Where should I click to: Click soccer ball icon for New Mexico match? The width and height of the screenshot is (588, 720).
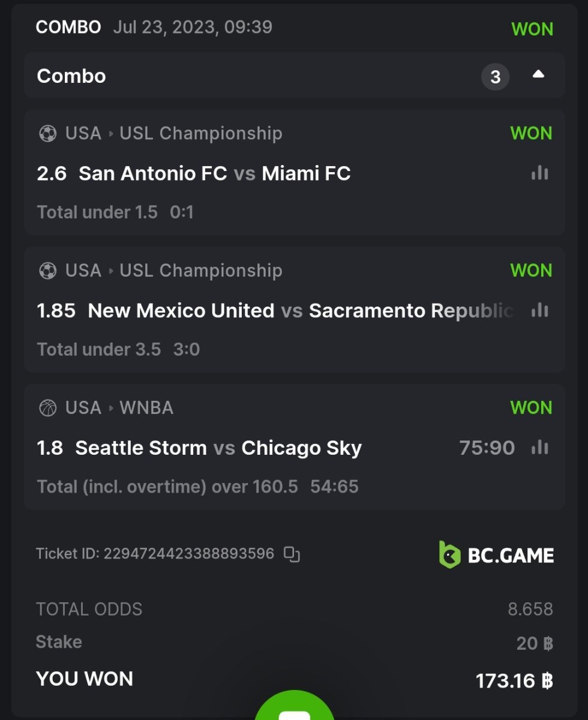pos(47,271)
